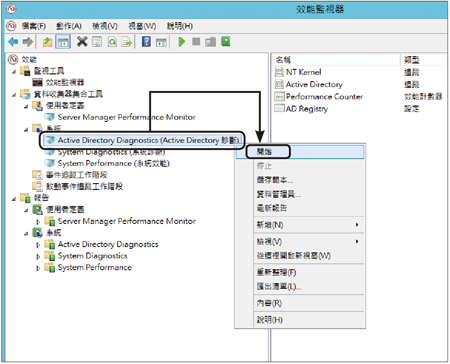Open the 視窗(W) menu
The width and height of the screenshot is (450, 364).
pyautogui.click(x=142, y=26)
